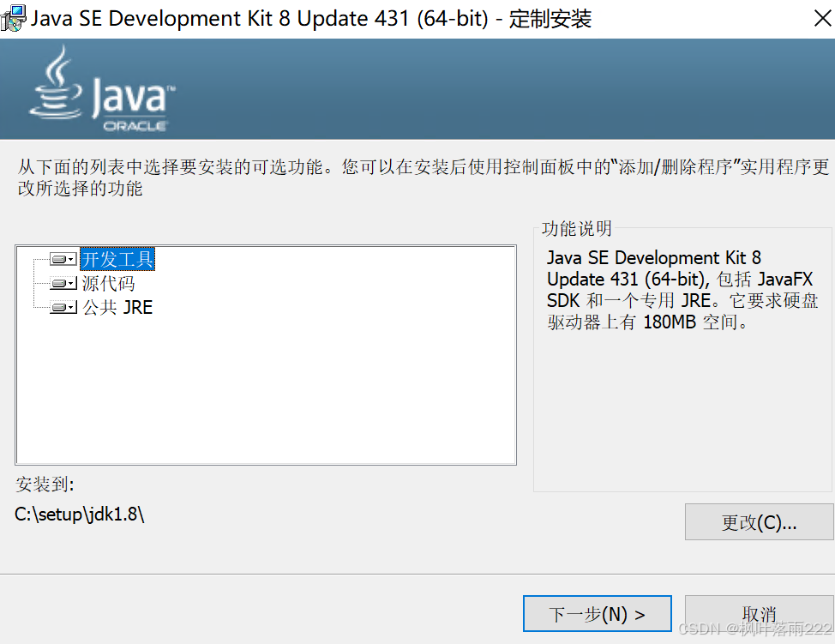
Task: Select the 公共 JRE tree item
Action: (117, 307)
